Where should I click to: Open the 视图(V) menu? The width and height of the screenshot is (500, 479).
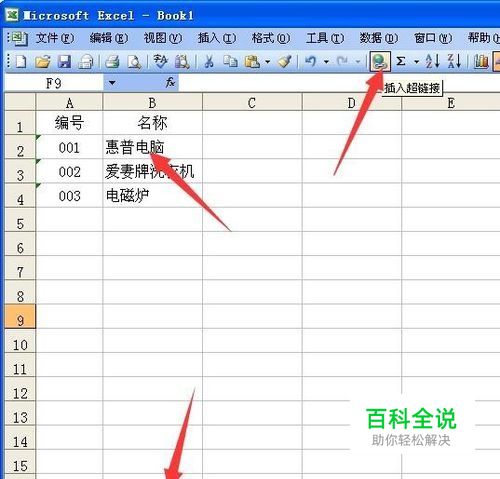tap(163, 38)
